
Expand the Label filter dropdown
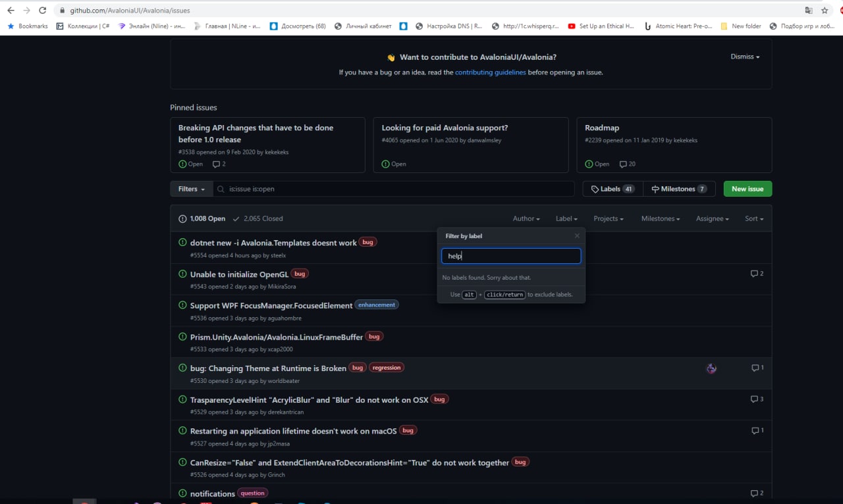point(566,218)
